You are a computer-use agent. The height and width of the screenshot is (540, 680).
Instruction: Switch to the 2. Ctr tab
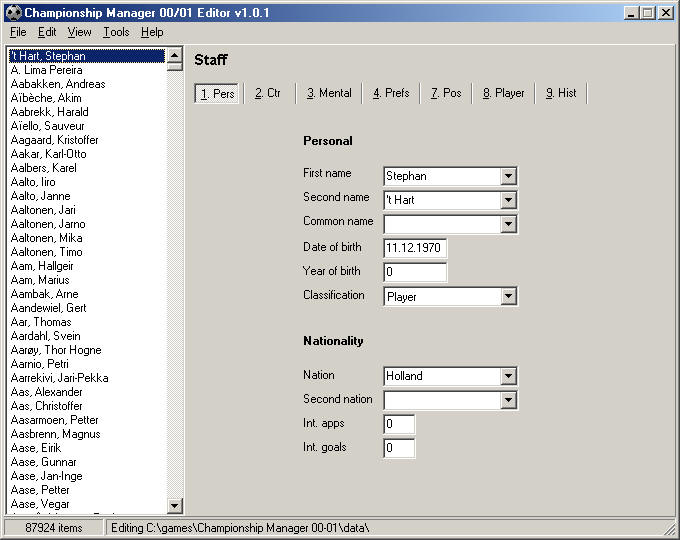coord(268,93)
